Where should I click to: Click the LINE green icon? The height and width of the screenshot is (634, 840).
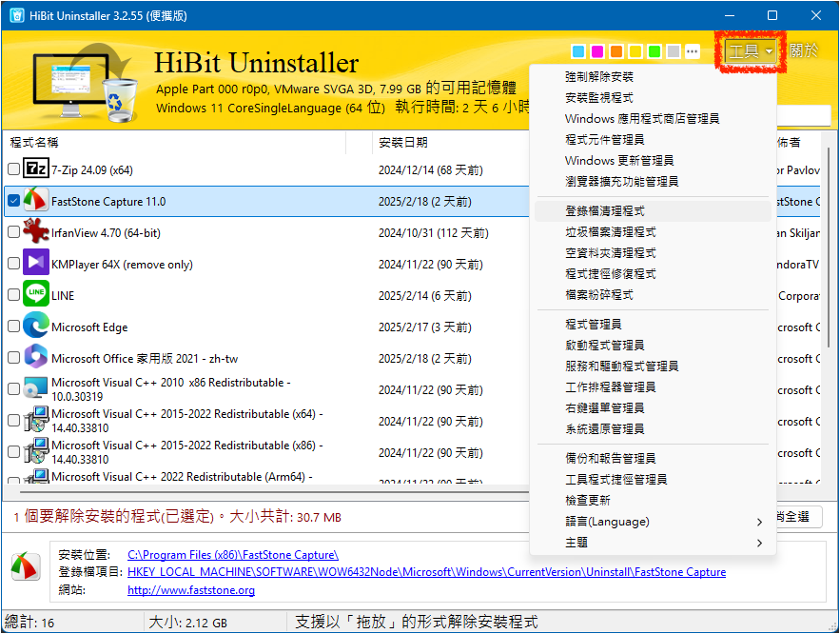click(36, 295)
